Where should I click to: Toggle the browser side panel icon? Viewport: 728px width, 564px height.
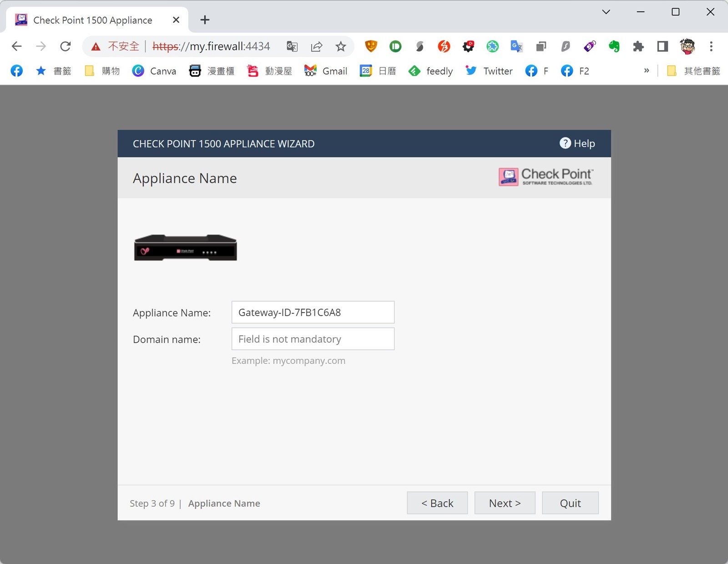coord(662,46)
